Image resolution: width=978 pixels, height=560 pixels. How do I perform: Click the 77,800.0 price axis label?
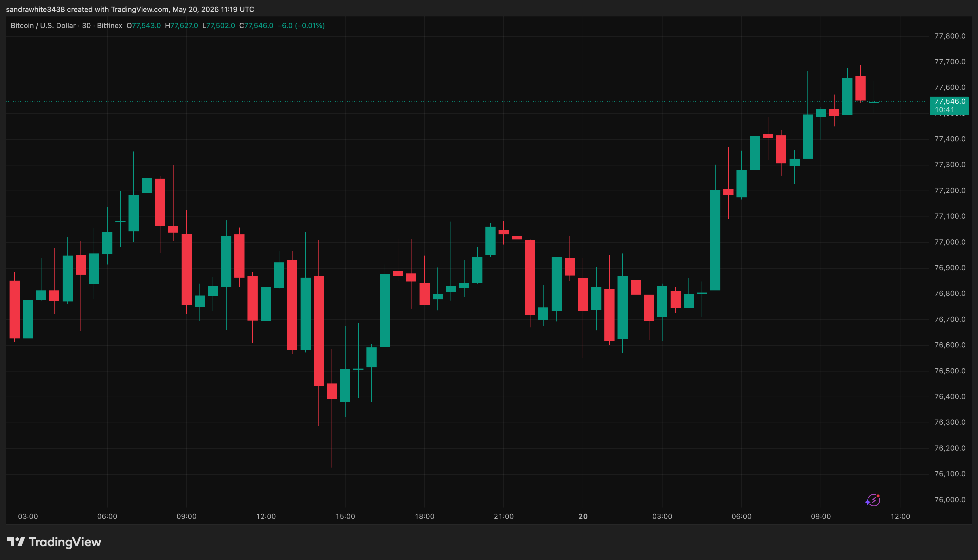(x=950, y=36)
